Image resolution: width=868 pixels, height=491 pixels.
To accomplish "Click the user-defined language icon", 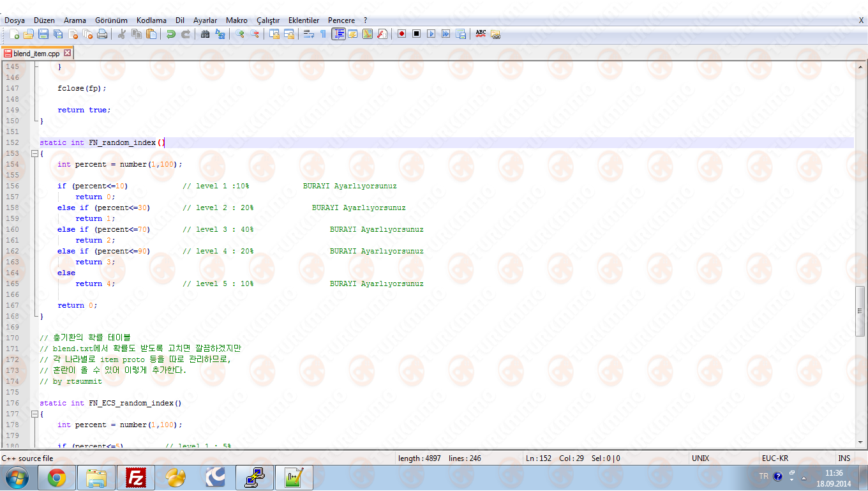I will (x=352, y=34).
